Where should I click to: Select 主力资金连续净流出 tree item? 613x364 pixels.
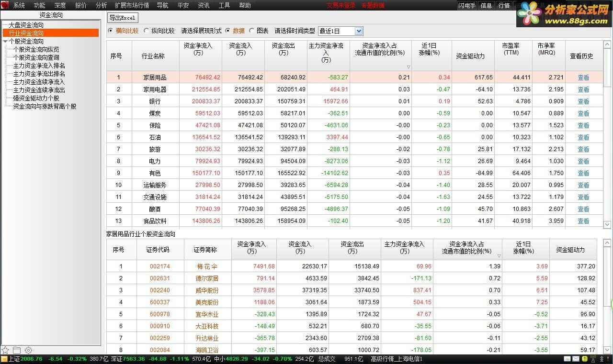[39, 90]
